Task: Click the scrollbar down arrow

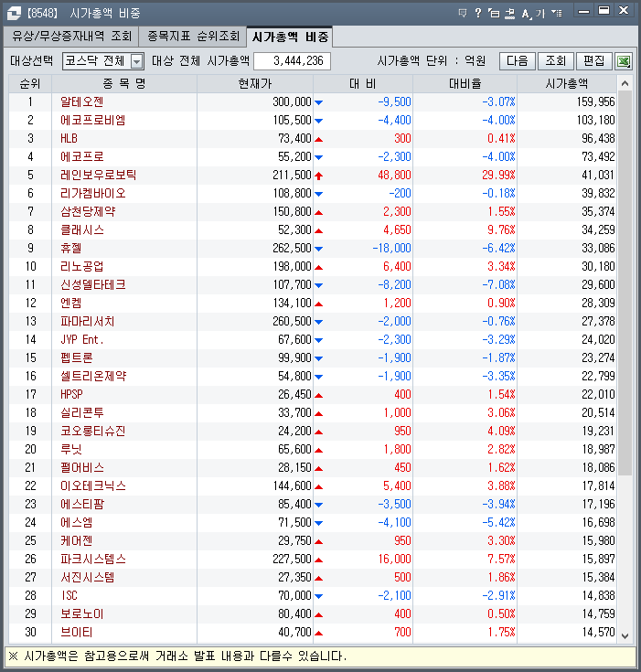Action: point(625,636)
